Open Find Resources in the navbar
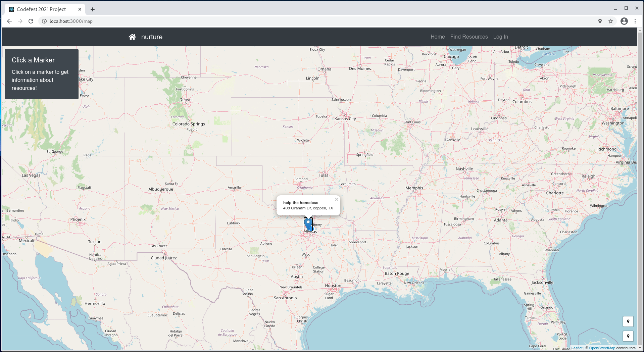The height and width of the screenshot is (352, 644). (469, 37)
